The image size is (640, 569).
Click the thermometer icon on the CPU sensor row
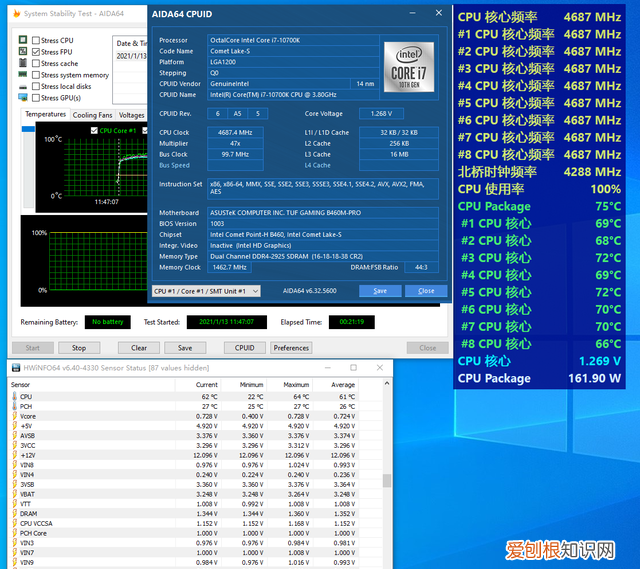[15, 396]
